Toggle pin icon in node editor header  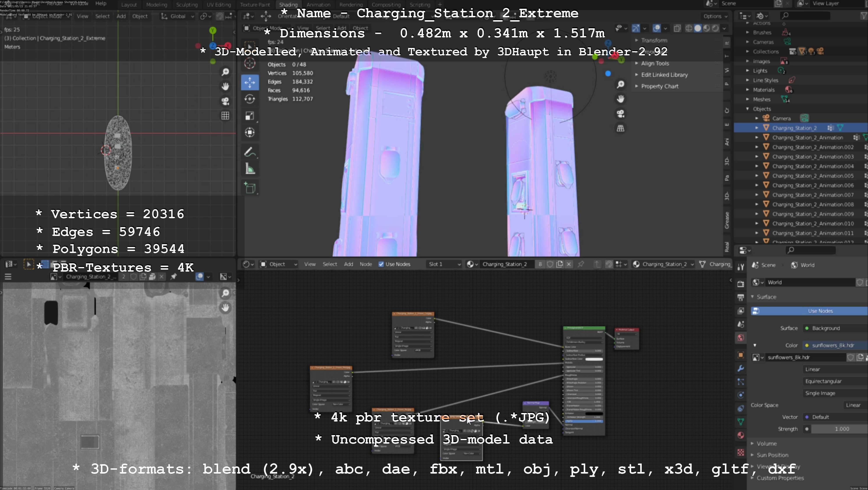[x=581, y=264]
